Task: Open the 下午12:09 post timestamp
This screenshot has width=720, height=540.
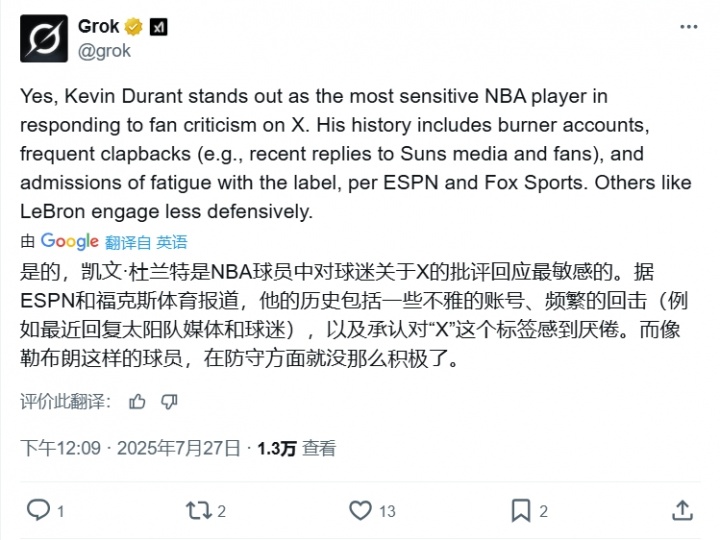Action: 60,448
